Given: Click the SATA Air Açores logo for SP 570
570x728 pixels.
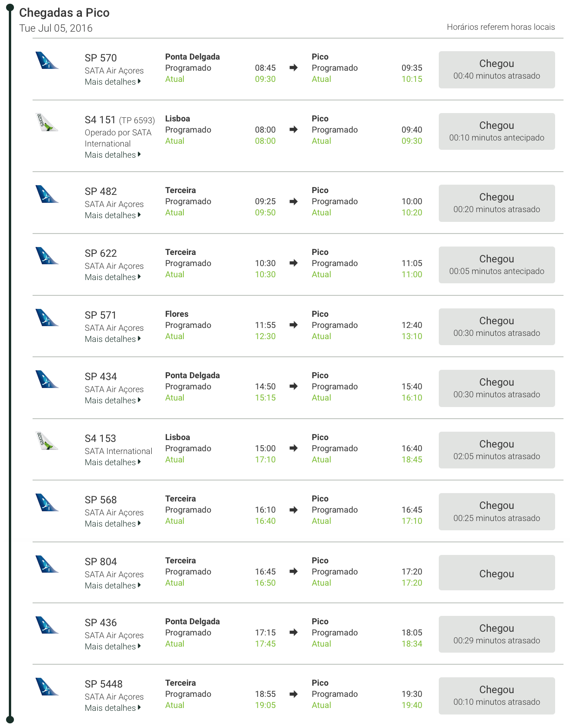Looking at the screenshot, I should pyautogui.click(x=47, y=60).
